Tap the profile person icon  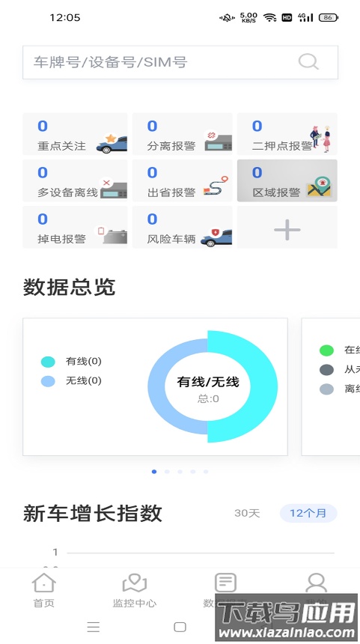coord(317,583)
